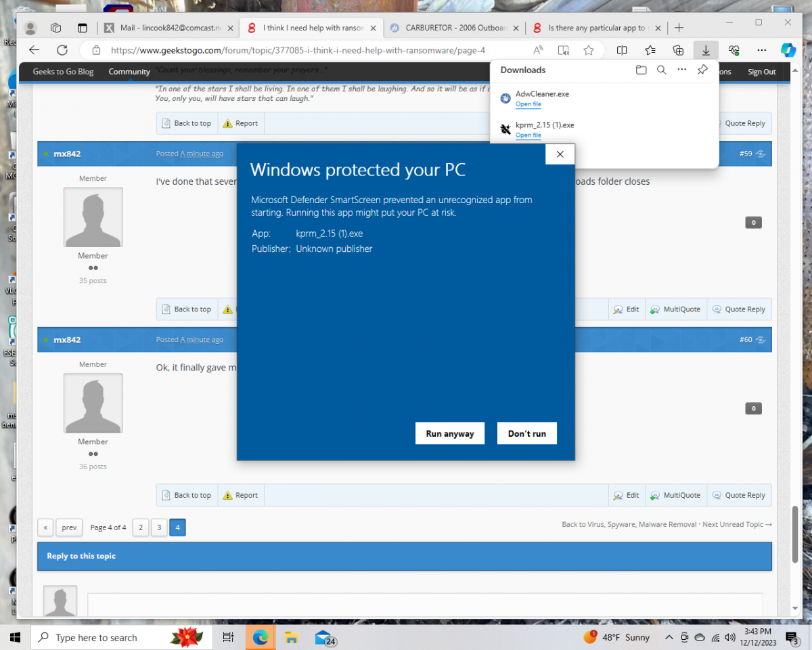Switch to Mail - lincook842 tab
Screen dimensions: 812x650
tap(168, 28)
